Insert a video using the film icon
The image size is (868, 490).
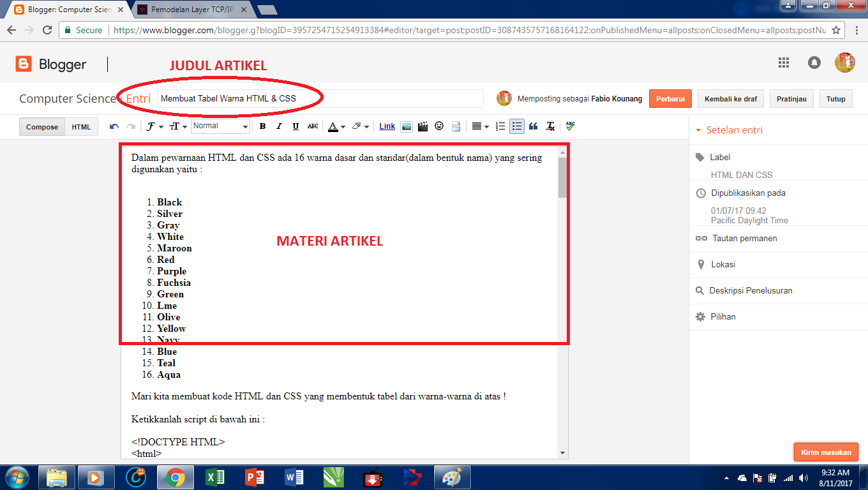(x=423, y=126)
